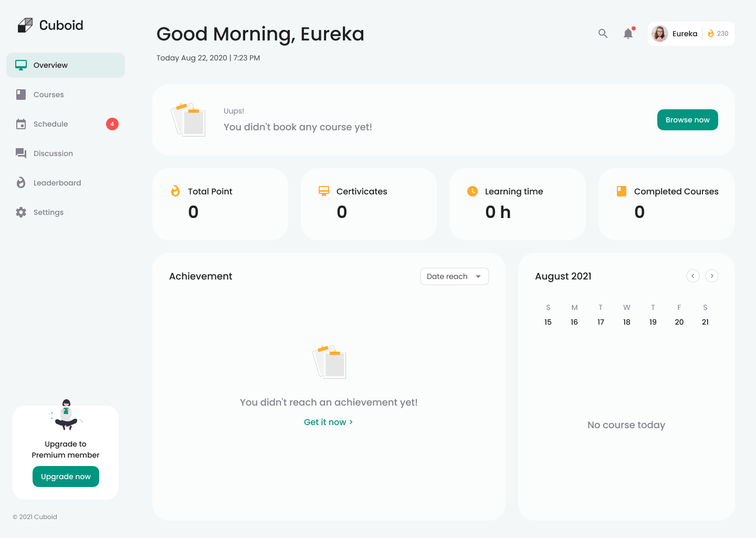This screenshot has height=538, width=756.
Task: Go to previous week in calendar
Action: [x=693, y=276]
